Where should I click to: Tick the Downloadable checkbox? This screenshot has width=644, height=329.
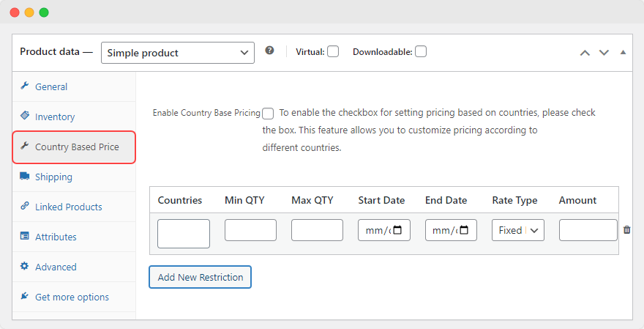point(421,52)
